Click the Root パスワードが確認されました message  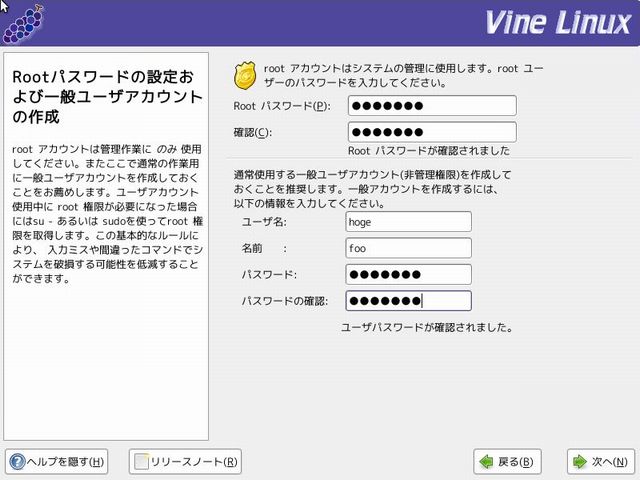tap(428, 151)
